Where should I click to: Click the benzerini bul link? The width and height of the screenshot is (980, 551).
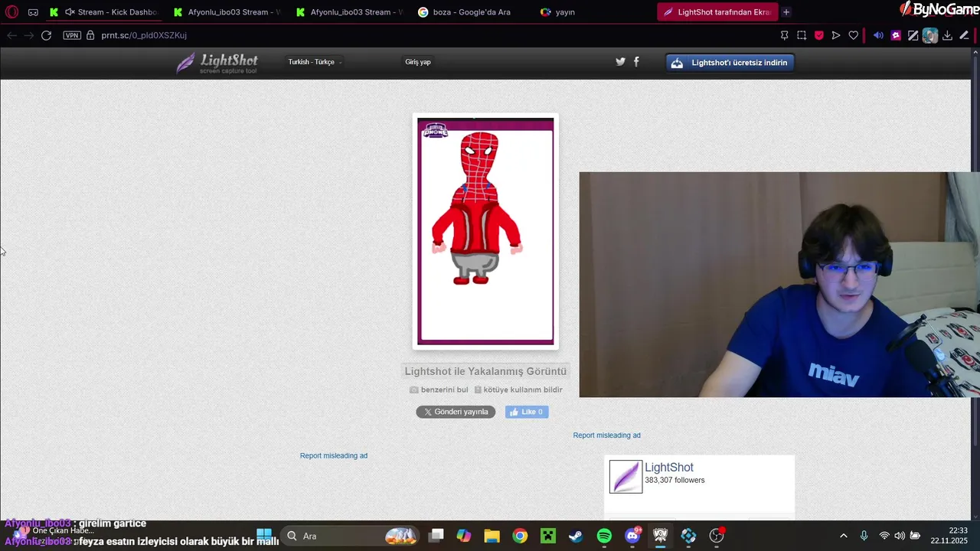point(439,390)
